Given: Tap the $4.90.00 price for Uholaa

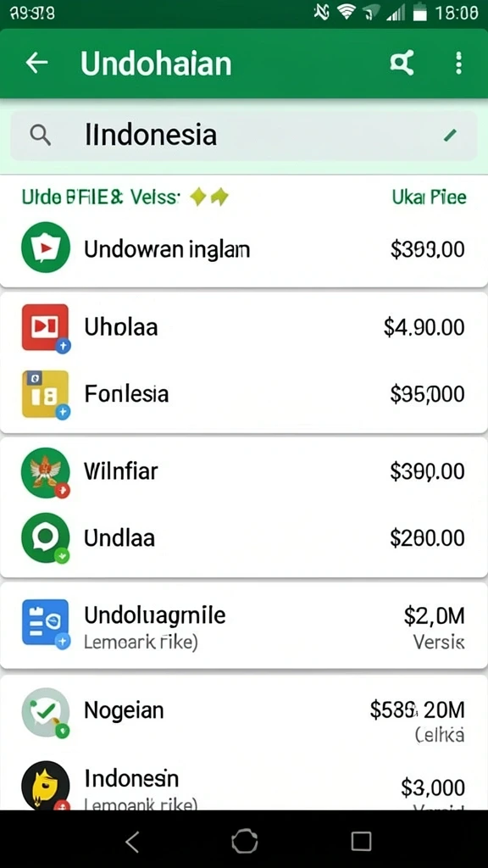Looking at the screenshot, I should 424,327.
